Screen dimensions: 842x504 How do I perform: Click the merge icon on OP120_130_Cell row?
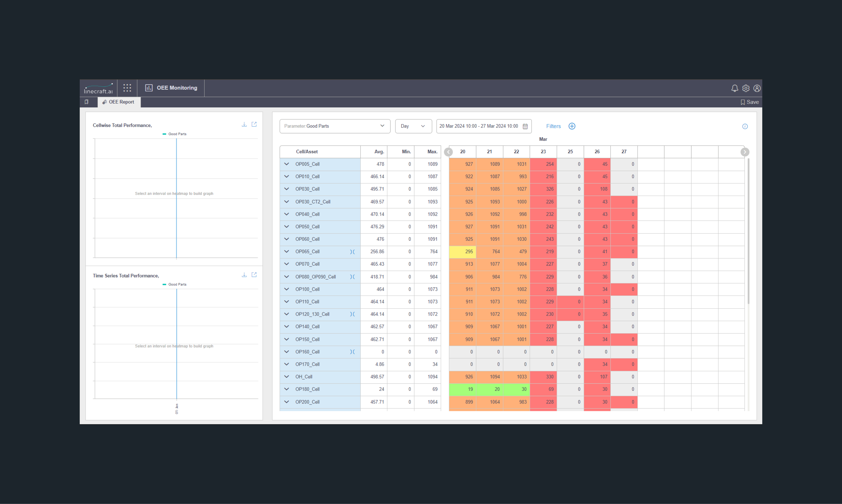pos(353,314)
